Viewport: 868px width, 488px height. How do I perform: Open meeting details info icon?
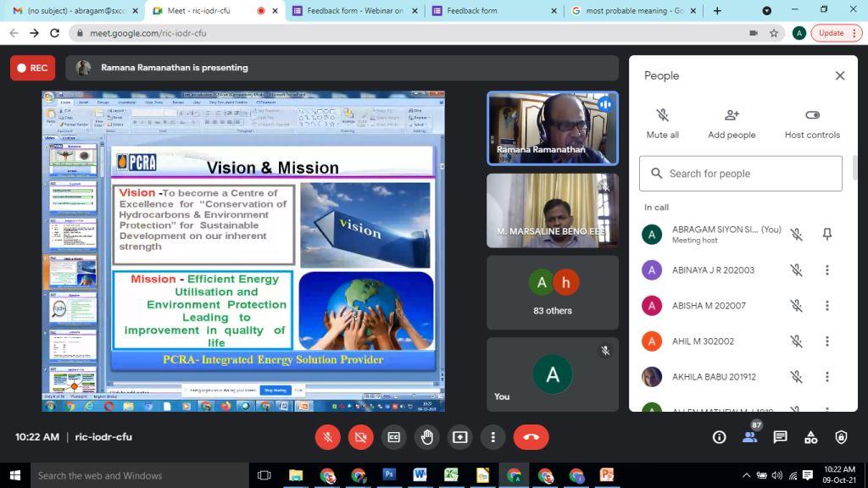(718, 437)
